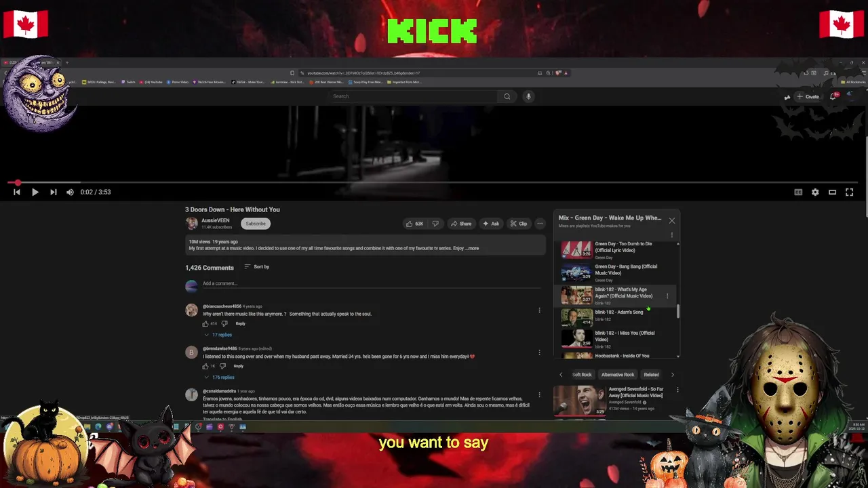Viewport: 868px width, 488px height.
Task: Open options menu for biancascheun4856 comment
Action: (x=540, y=310)
